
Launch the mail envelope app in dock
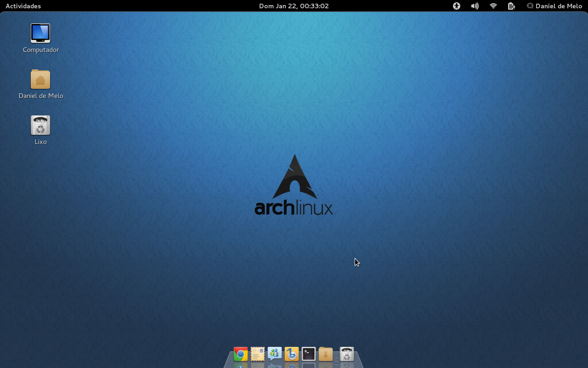258,354
